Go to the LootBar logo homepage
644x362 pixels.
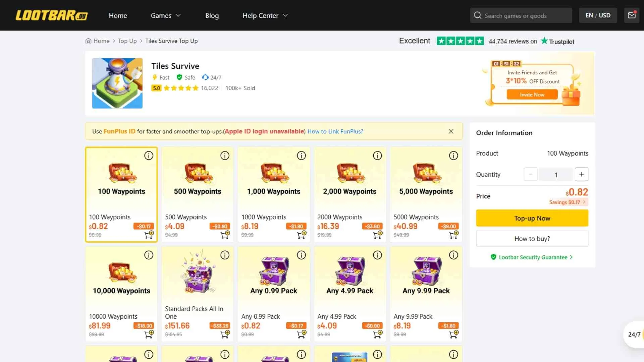[x=52, y=15]
